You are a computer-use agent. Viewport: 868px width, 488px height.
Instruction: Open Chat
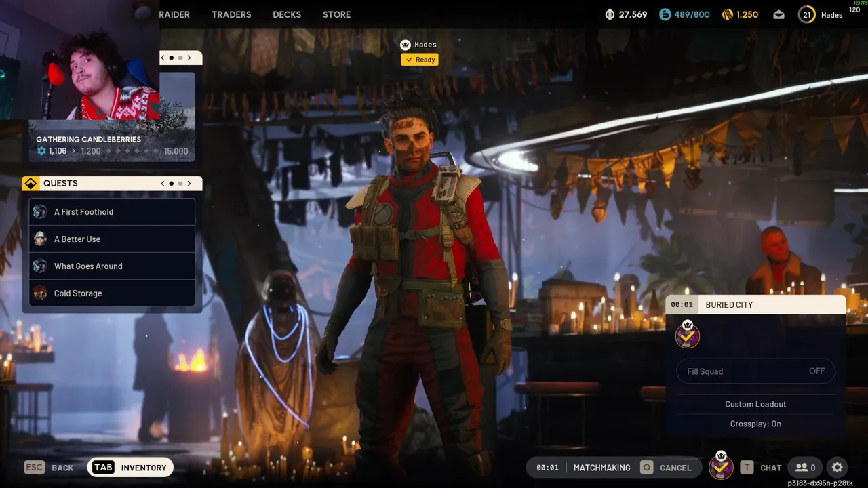point(770,468)
